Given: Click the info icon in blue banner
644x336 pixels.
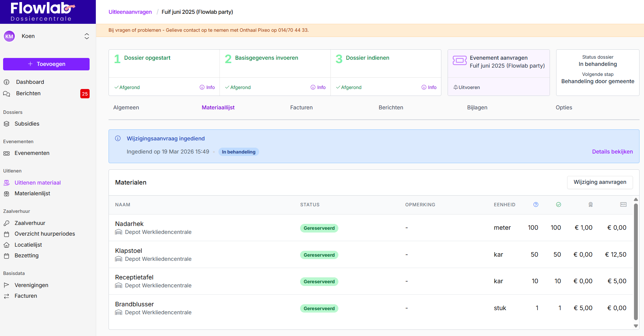Looking at the screenshot, I should click(x=118, y=138).
